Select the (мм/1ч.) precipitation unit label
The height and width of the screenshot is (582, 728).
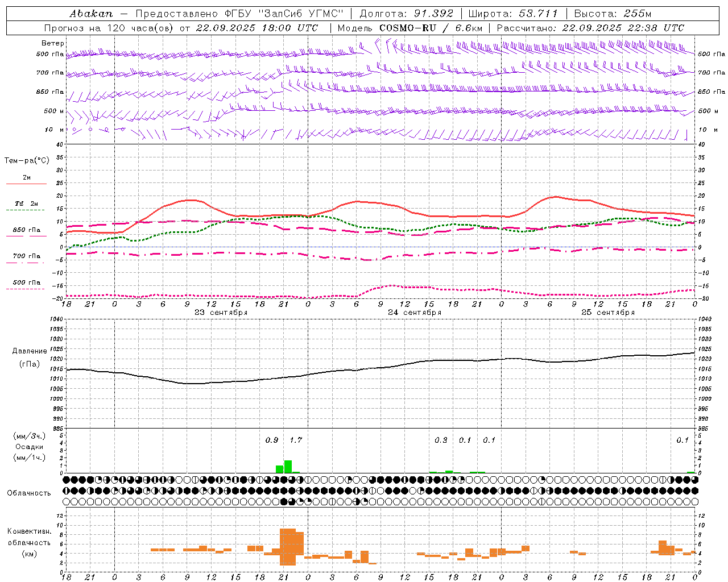pos(30,458)
